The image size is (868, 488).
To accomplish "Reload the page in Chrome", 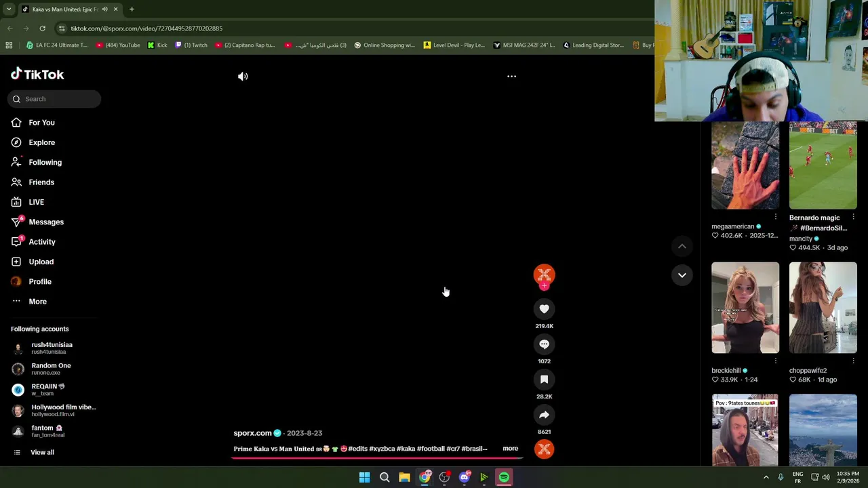I will tap(42, 28).
